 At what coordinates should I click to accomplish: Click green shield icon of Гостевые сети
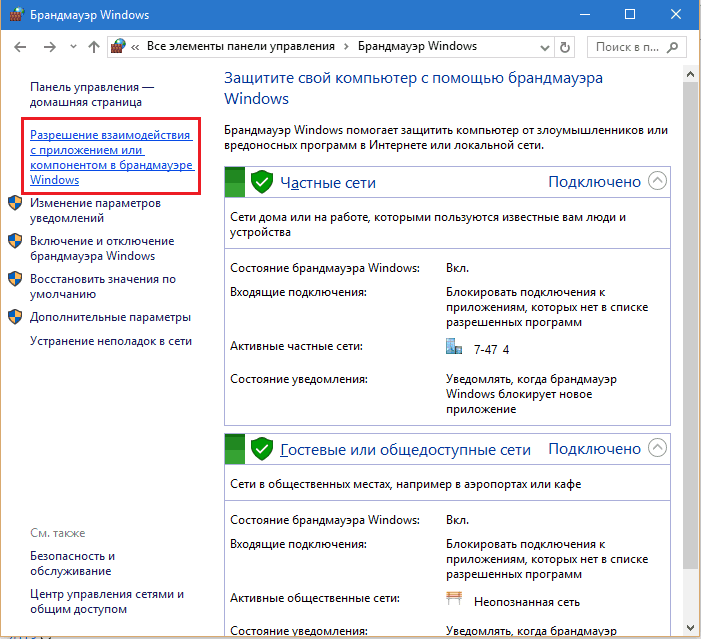pos(262,449)
